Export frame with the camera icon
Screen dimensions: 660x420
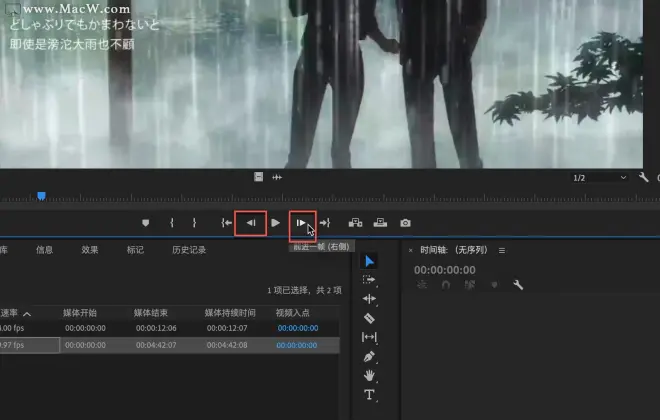tap(405, 223)
